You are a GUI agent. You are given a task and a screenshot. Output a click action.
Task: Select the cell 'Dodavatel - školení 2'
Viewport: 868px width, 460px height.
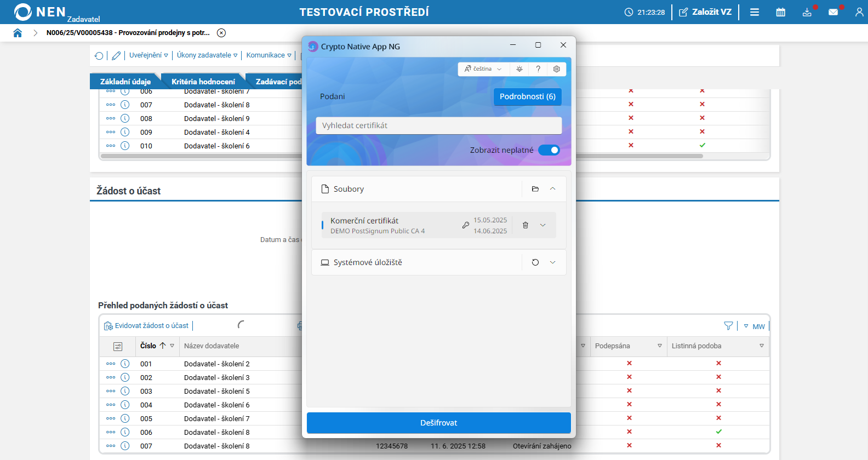click(x=217, y=364)
